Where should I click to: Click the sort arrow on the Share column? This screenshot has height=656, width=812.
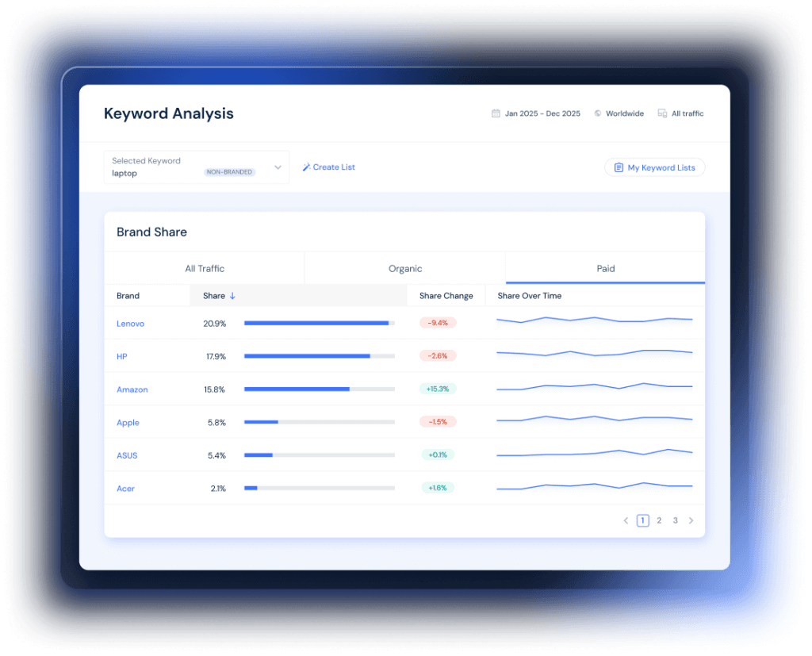click(232, 295)
